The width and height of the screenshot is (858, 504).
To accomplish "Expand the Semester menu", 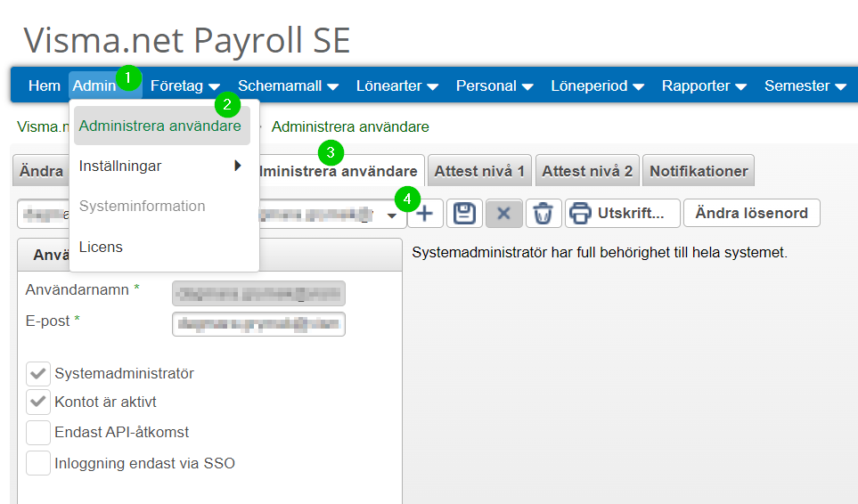I will click(x=805, y=85).
